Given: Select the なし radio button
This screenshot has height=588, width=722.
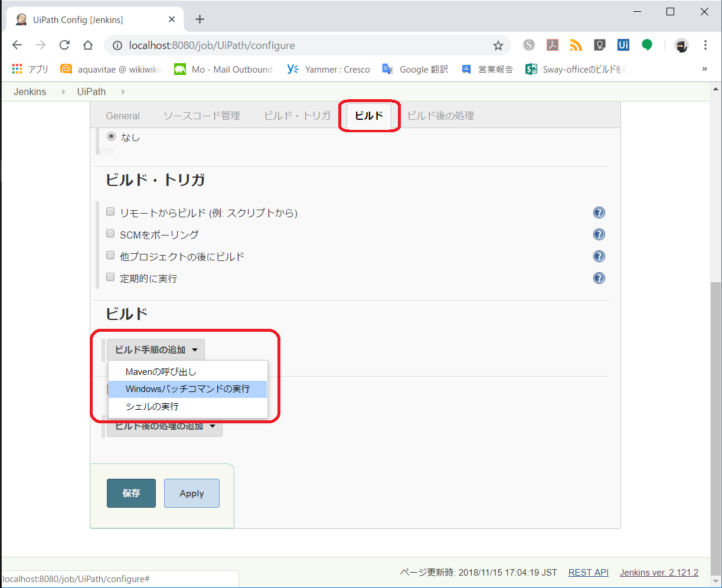Looking at the screenshot, I should pos(111,136).
